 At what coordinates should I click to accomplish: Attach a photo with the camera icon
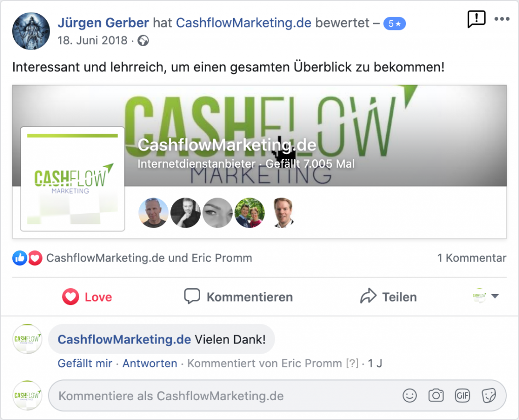(x=436, y=396)
